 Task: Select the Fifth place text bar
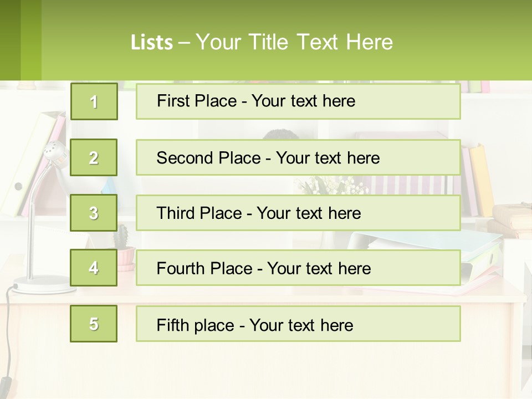(298, 324)
